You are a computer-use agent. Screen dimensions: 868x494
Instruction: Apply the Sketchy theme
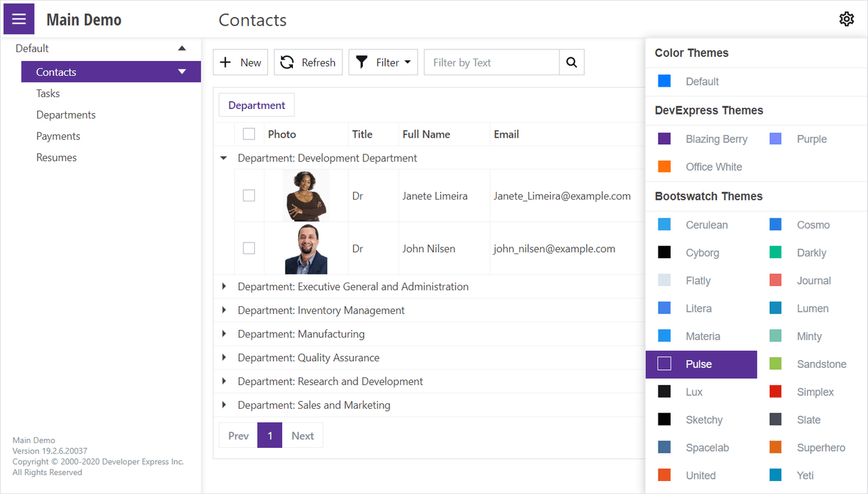point(701,419)
